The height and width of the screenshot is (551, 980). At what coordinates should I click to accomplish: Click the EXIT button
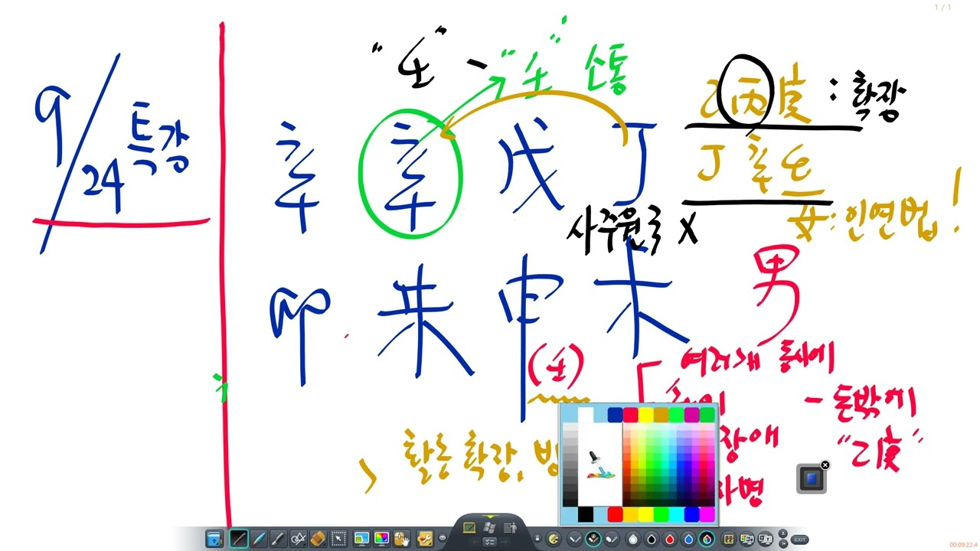tap(801, 540)
